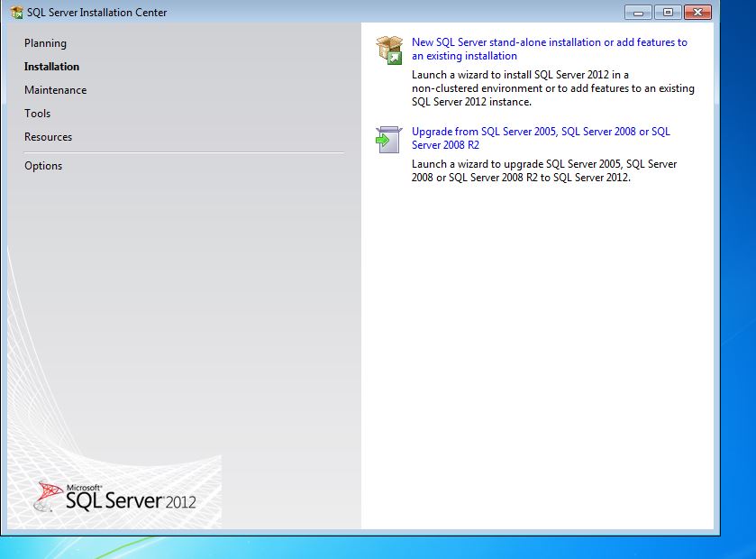
Task: Click the Upgrade from SQL Server 2005 link
Action: coord(541,139)
